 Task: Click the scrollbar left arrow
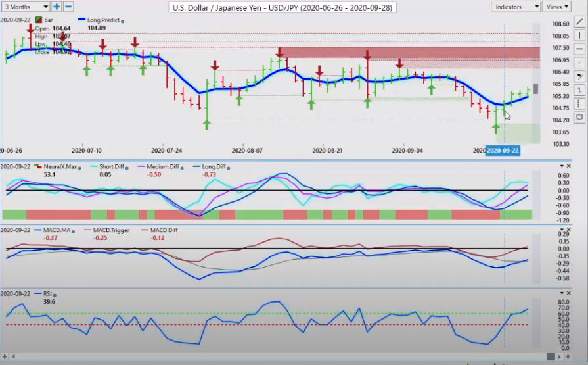[x=14, y=356]
